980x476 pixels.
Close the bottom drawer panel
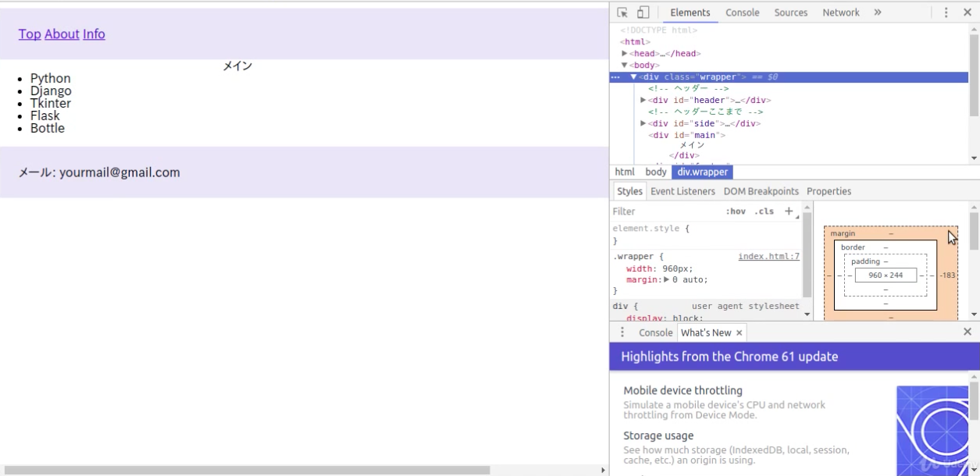point(968,332)
